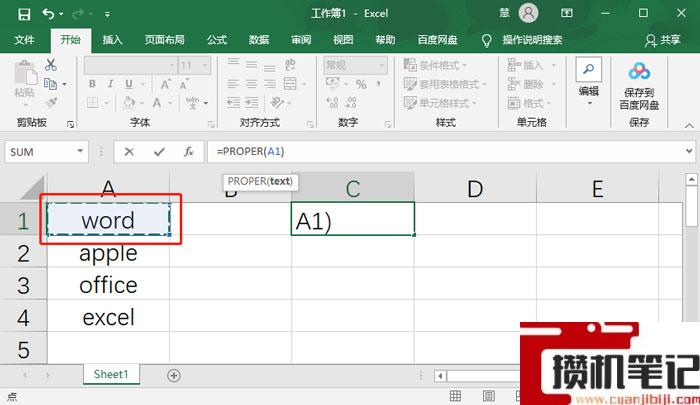The width and height of the screenshot is (700, 405).
Task: Toggle Bold formatting
Action: (x=92, y=84)
